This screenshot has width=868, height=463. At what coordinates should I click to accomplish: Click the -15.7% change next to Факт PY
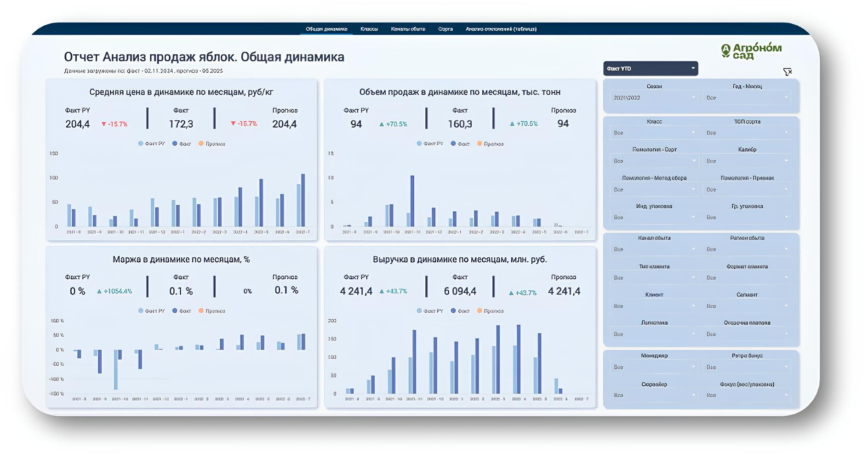(x=118, y=124)
